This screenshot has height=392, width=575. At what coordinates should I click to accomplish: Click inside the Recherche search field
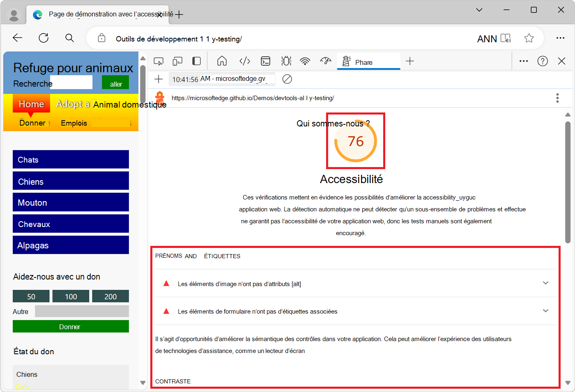tap(71, 82)
